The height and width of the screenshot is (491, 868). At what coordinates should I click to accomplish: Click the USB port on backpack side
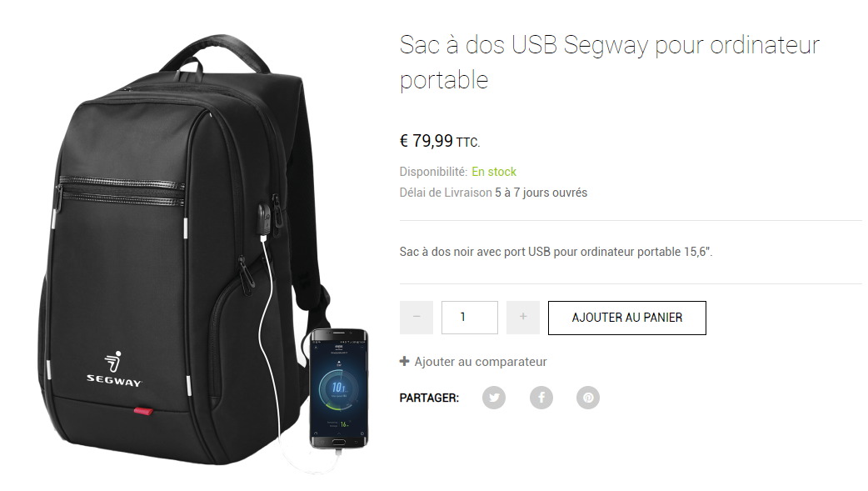[x=265, y=218]
